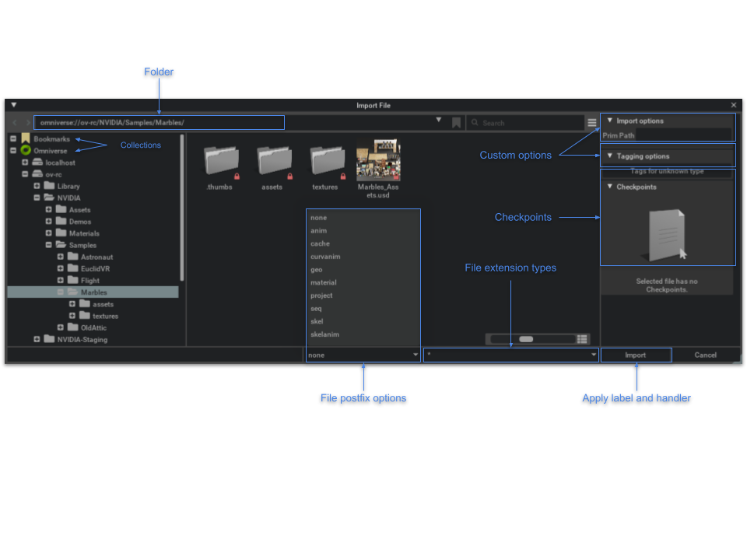Open the hamburger options menu near Search
The height and width of the screenshot is (560, 747).
pyautogui.click(x=592, y=123)
